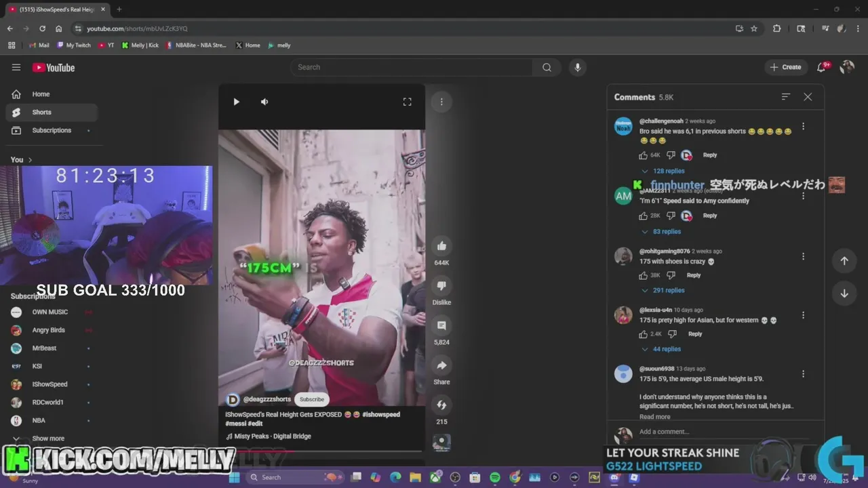The width and height of the screenshot is (868, 488).
Task: Like the AM22311 comment with 28K
Action: (x=644, y=216)
